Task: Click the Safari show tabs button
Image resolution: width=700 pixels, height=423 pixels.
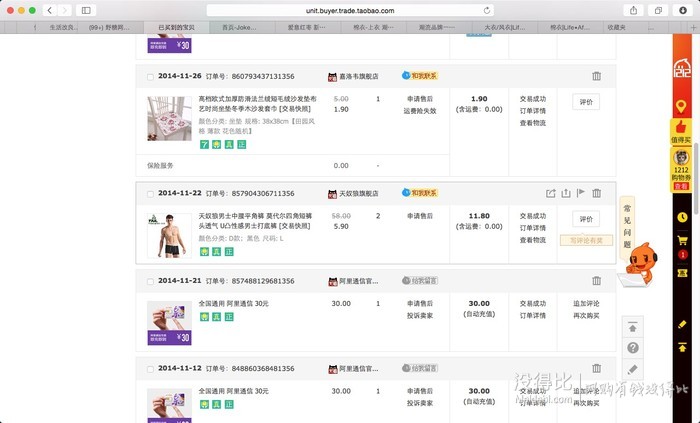Action: click(x=658, y=10)
